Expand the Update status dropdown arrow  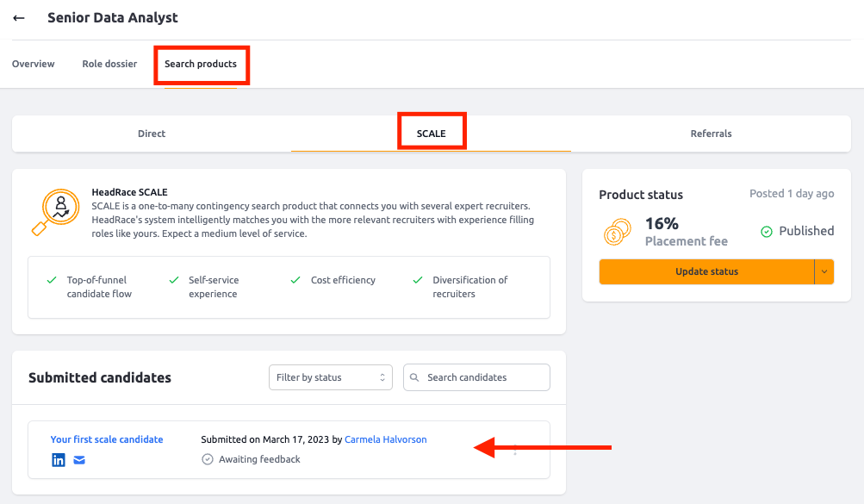tap(824, 271)
